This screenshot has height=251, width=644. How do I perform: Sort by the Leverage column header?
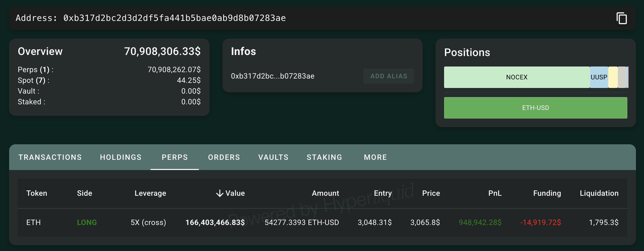click(150, 193)
